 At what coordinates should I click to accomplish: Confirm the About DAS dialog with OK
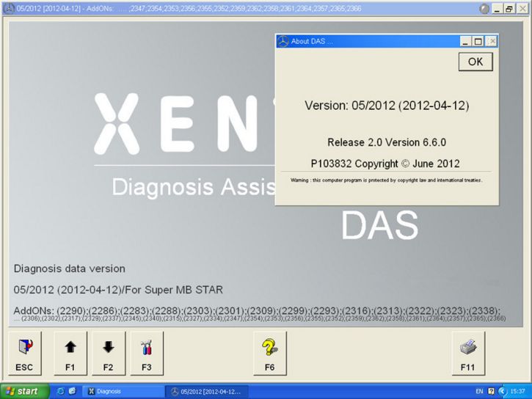point(475,62)
